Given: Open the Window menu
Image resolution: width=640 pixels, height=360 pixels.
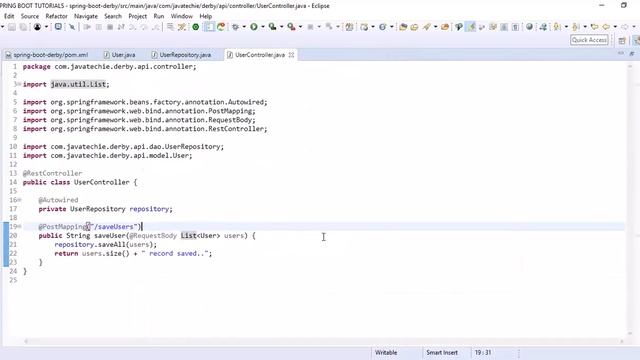Looking at the screenshot, I should click(x=182, y=16).
